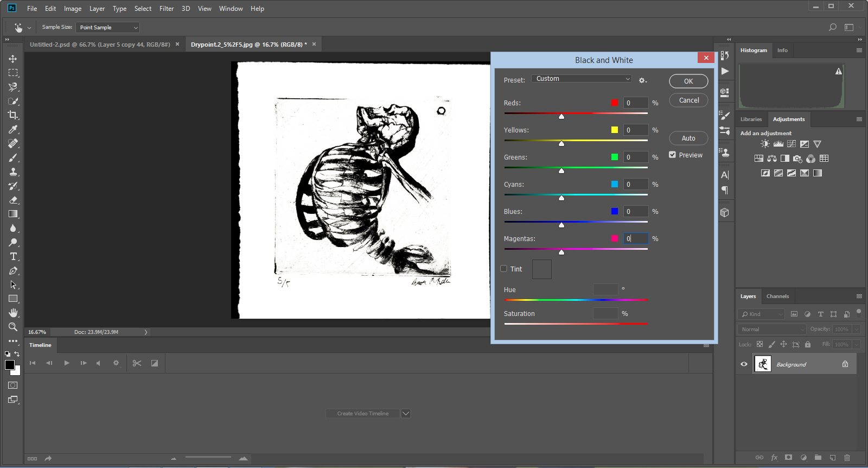
Task: Switch to the Channels tab
Action: tap(777, 296)
